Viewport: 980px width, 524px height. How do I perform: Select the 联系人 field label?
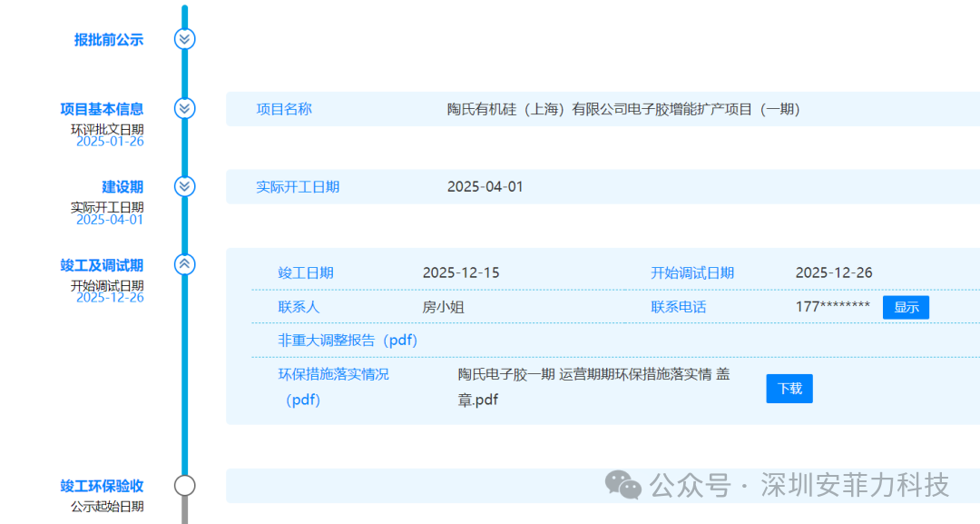coord(299,307)
